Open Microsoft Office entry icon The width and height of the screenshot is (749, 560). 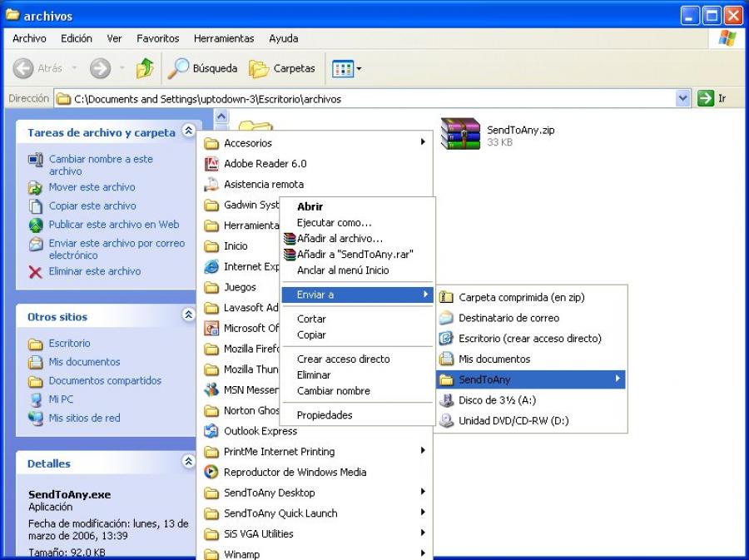point(211,328)
